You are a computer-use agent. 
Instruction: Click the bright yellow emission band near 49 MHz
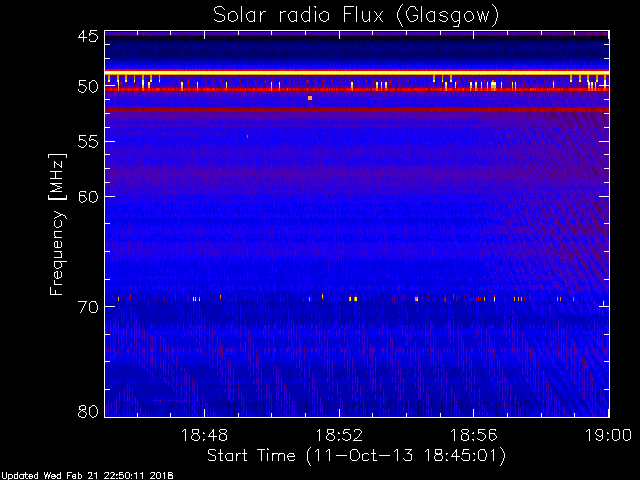[x=357, y=73]
